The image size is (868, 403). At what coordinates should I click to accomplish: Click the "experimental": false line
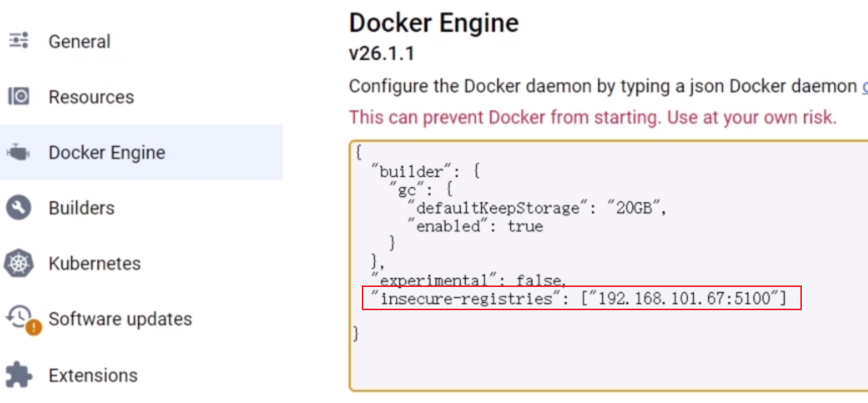(x=469, y=280)
